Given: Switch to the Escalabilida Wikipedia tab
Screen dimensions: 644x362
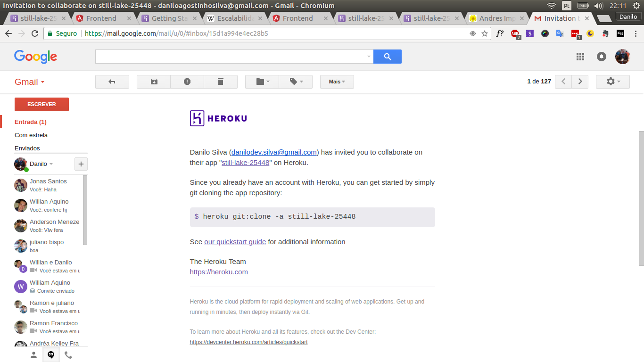Looking at the screenshot, I should [234, 18].
